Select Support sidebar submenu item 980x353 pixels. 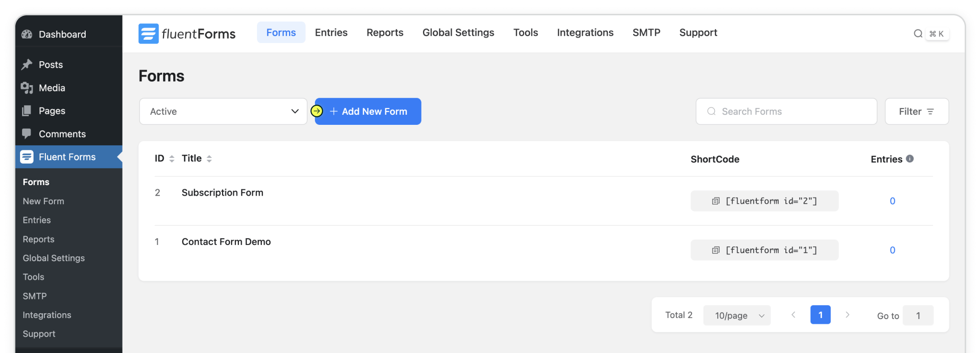click(39, 334)
